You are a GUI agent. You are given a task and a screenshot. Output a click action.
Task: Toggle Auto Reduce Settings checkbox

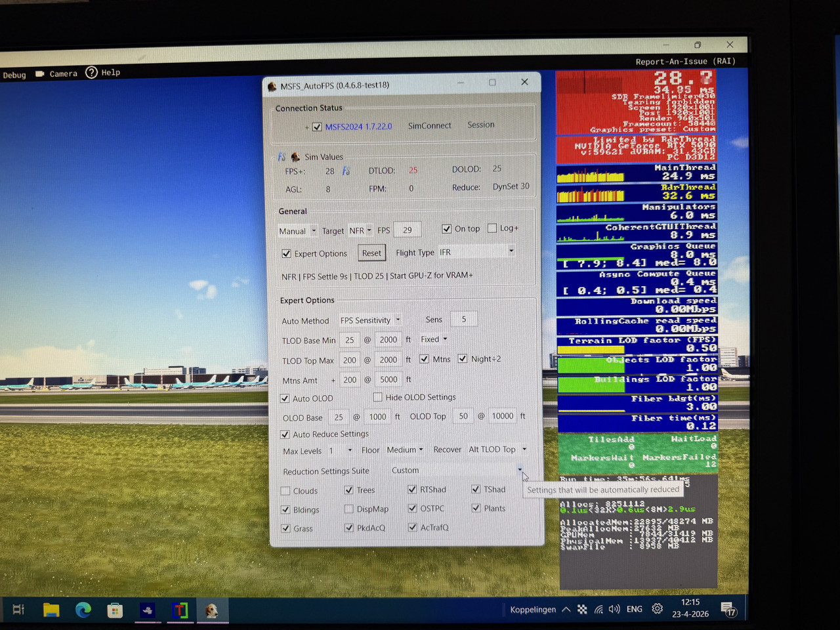pos(285,434)
